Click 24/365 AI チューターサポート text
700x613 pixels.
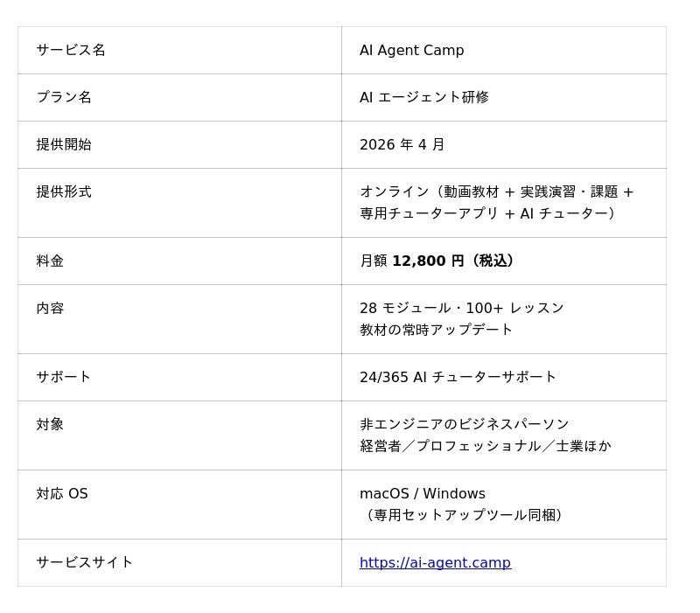(458, 378)
